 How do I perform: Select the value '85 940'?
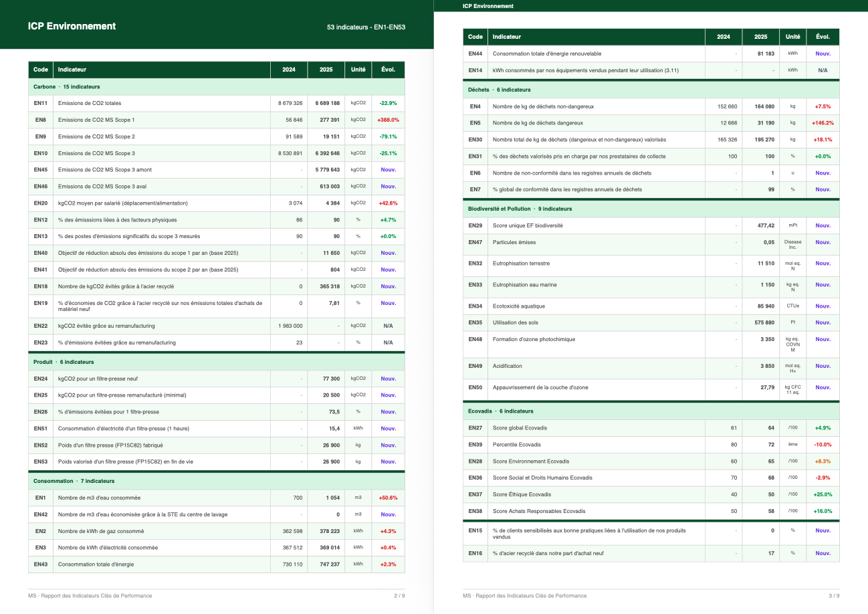pos(766,306)
